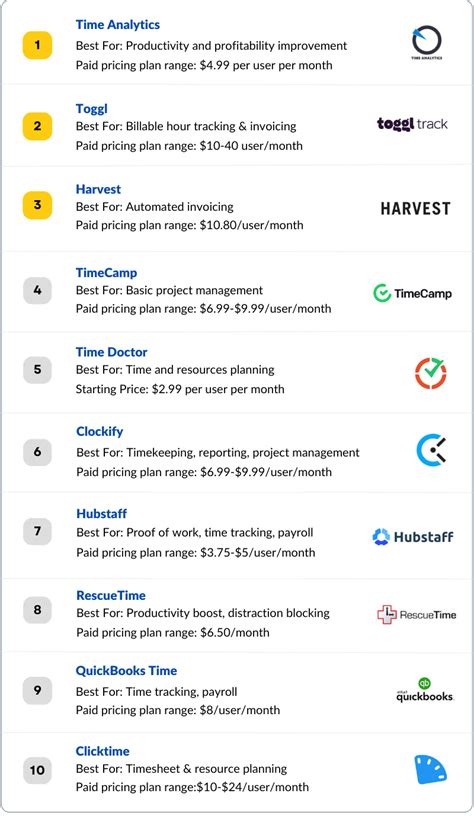Click the Clockify blue C logo

pyautogui.click(x=431, y=452)
